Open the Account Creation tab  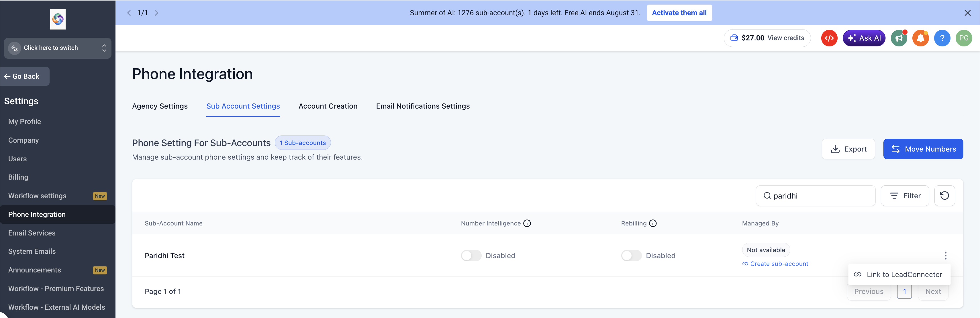(328, 106)
